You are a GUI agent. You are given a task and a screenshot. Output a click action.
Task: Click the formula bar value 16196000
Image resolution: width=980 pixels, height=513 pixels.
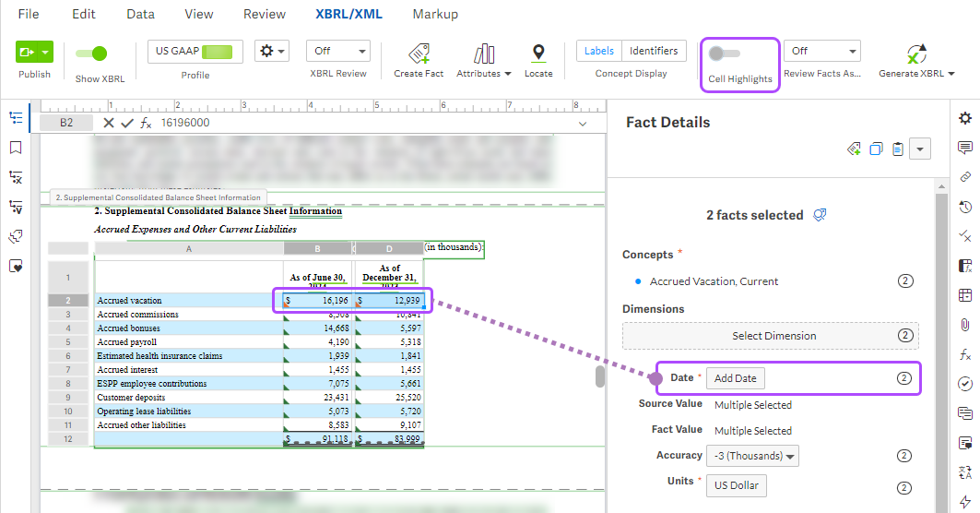[x=185, y=123]
